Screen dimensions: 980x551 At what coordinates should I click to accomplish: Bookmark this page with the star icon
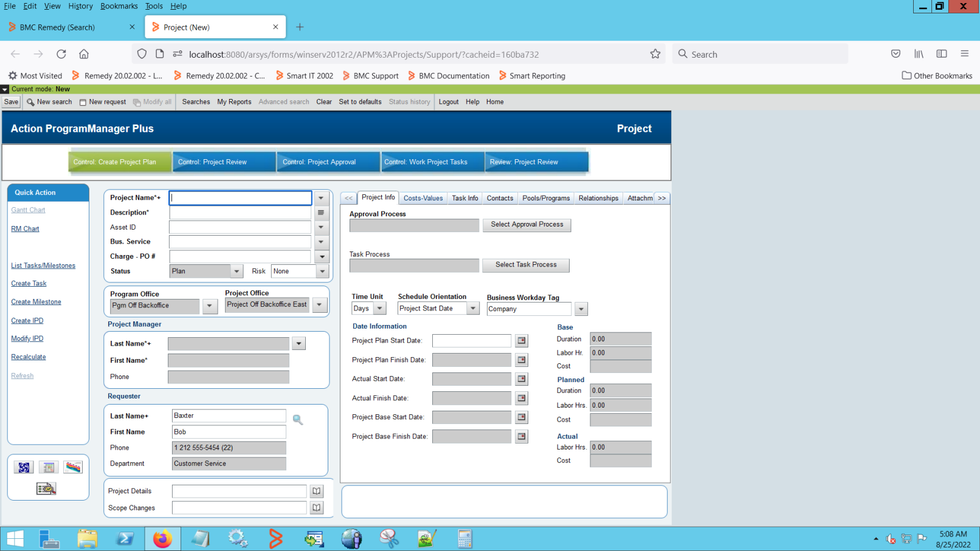[x=655, y=54]
